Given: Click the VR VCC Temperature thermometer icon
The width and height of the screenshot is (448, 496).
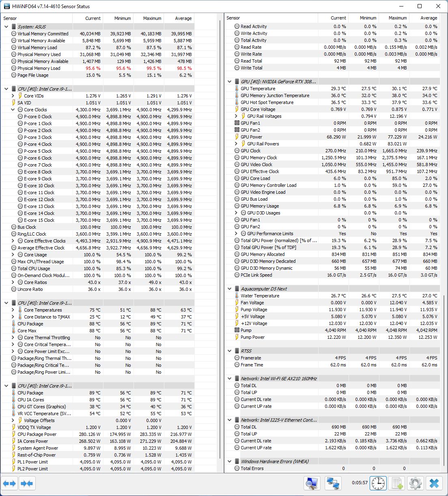Looking at the screenshot, I should (14, 414).
